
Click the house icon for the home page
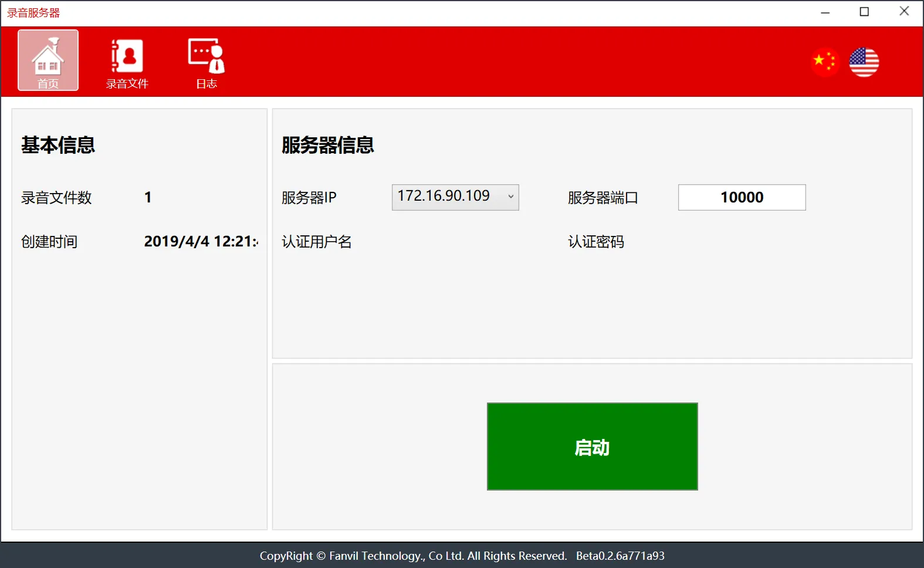48,56
